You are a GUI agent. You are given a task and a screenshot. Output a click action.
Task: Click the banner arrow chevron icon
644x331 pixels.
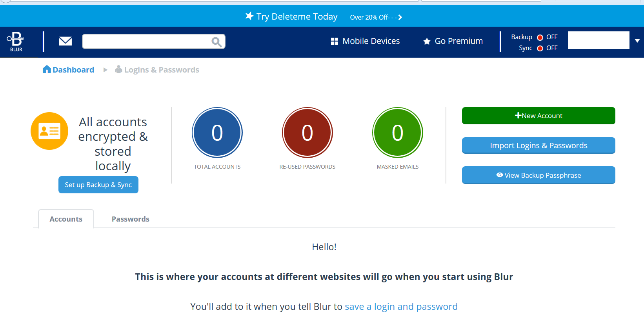[400, 17]
